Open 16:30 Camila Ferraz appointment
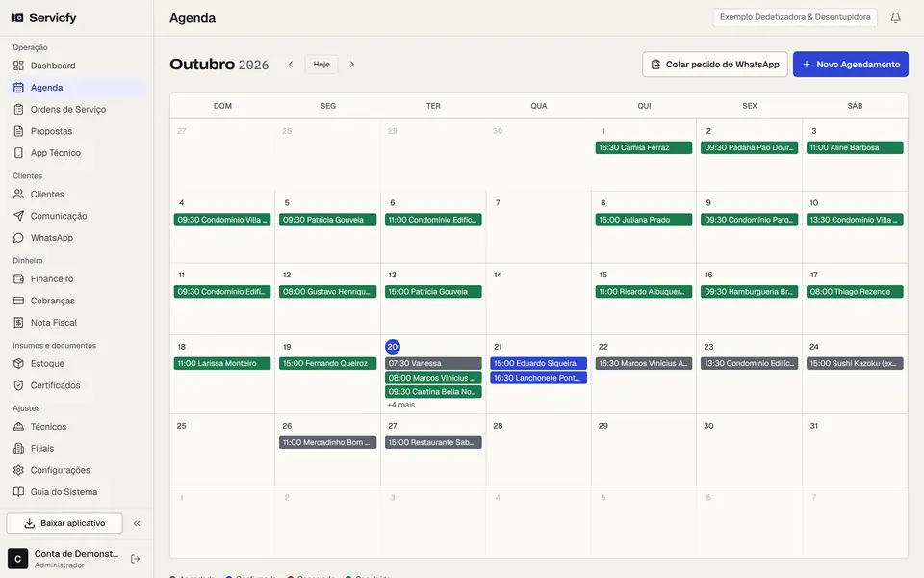Screen dimensions: 924x578 pyautogui.click(x=644, y=147)
